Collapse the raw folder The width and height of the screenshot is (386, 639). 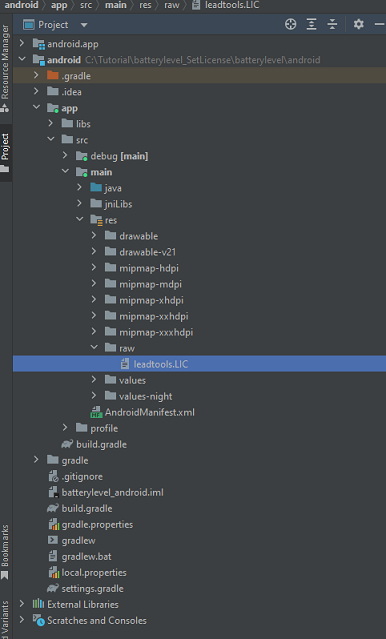(94, 348)
